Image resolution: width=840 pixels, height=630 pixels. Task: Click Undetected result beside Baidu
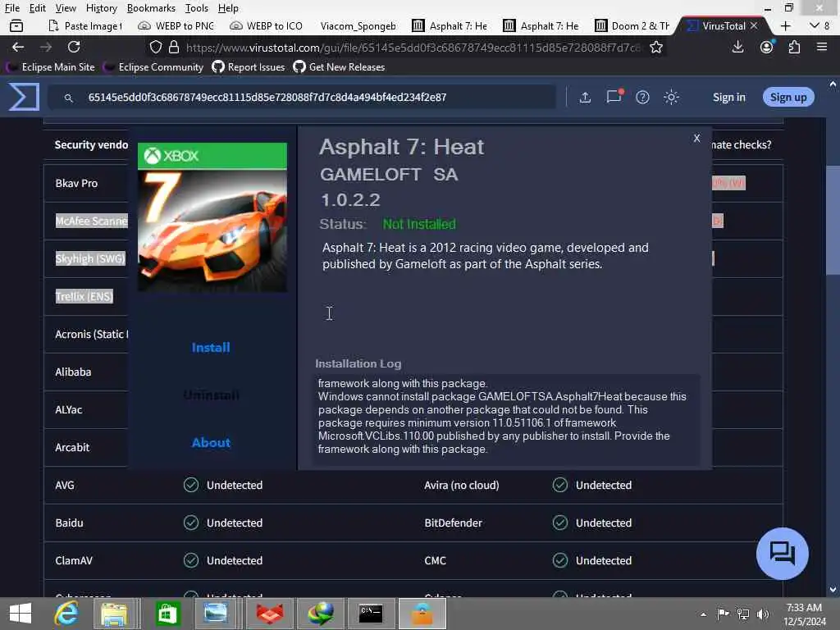(235, 523)
